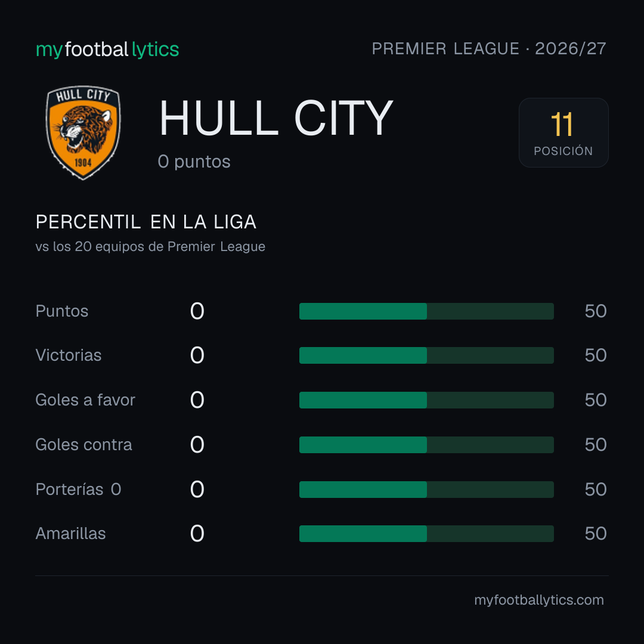Image resolution: width=644 pixels, height=644 pixels.
Task: Click the Goles contra percentile bar
Action: click(426, 445)
